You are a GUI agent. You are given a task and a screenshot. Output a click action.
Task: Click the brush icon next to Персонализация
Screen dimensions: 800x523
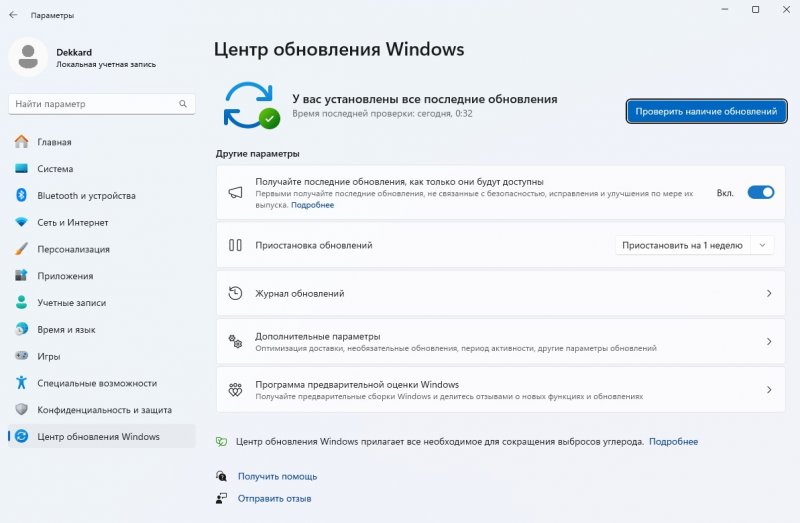21,249
